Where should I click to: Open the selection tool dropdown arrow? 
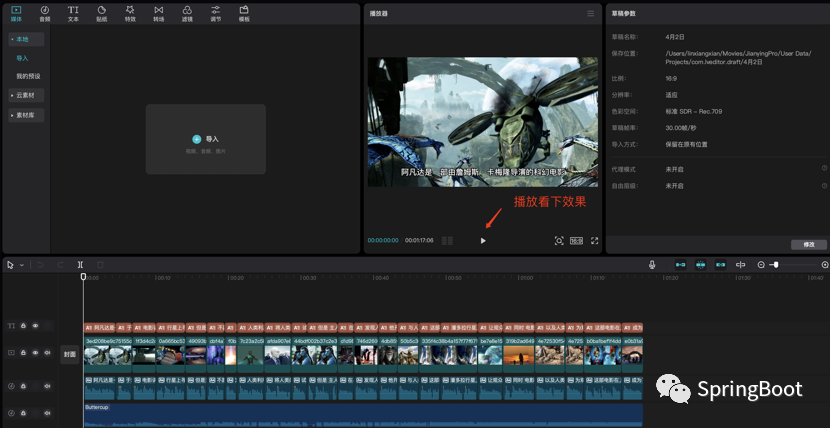point(22,265)
